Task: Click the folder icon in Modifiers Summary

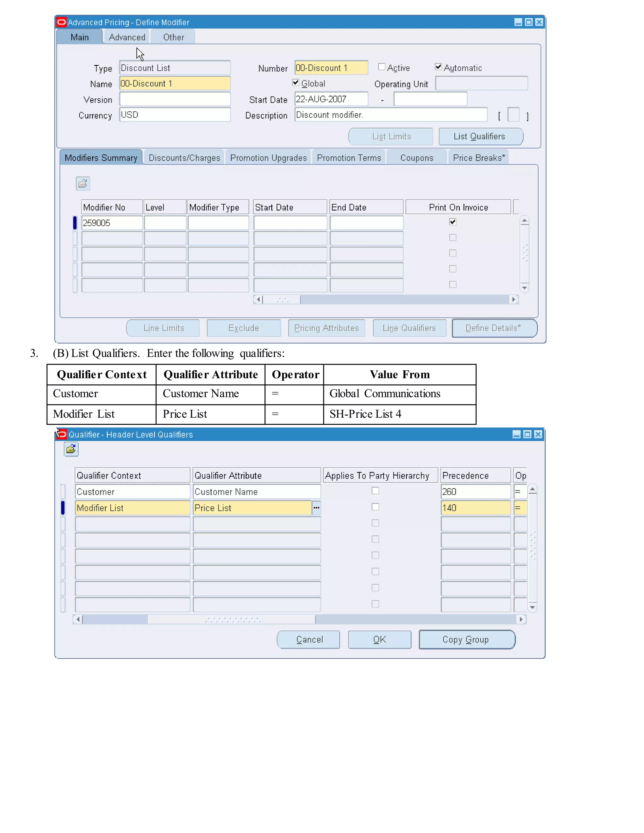Action: click(83, 184)
